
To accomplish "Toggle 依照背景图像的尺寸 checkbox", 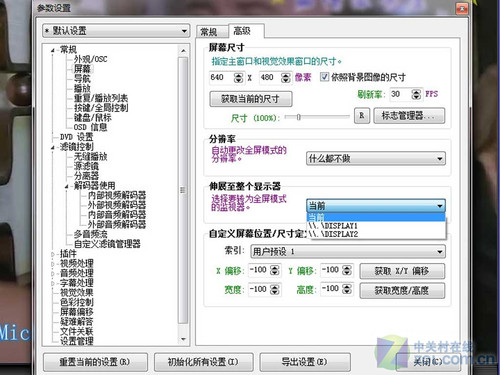I will [324, 77].
